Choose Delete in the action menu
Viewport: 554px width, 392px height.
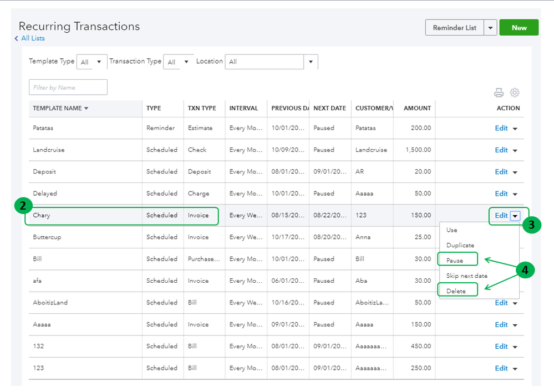pyautogui.click(x=456, y=291)
